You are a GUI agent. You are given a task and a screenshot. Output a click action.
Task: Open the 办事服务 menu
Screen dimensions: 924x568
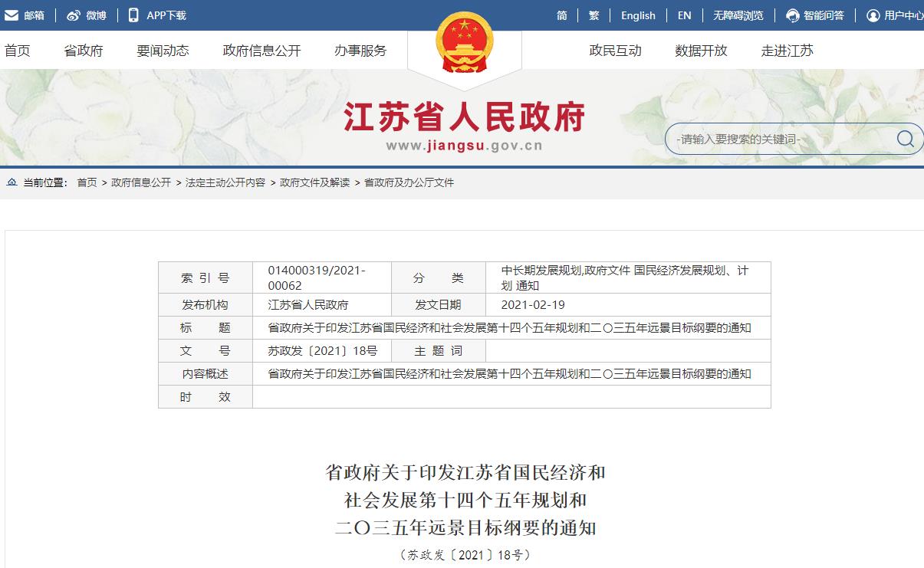coord(360,51)
